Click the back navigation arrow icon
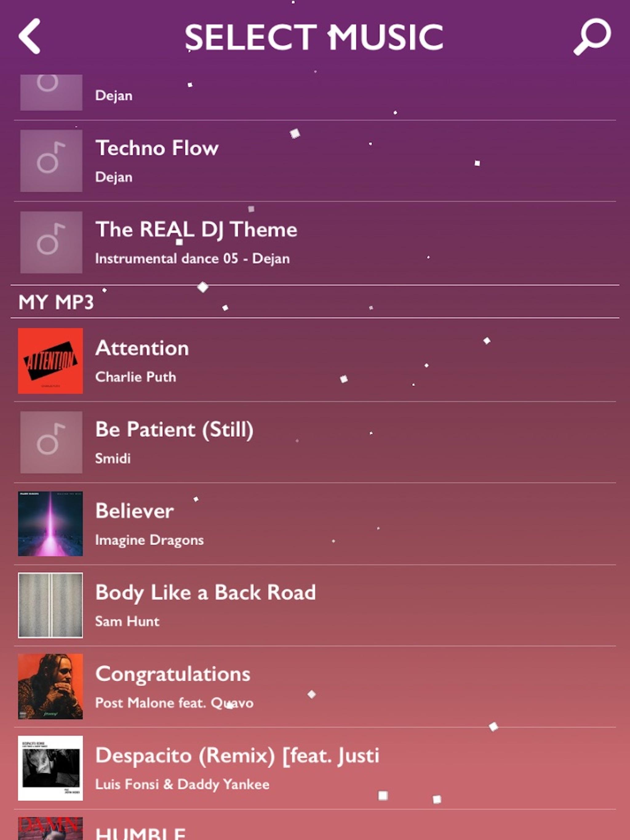Viewport: 630px width, 840px height. click(31, 36)
